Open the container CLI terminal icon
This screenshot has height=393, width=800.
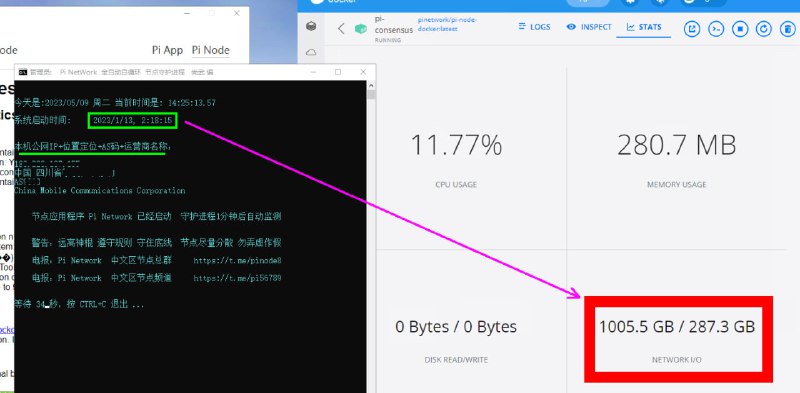pos(716,29)
